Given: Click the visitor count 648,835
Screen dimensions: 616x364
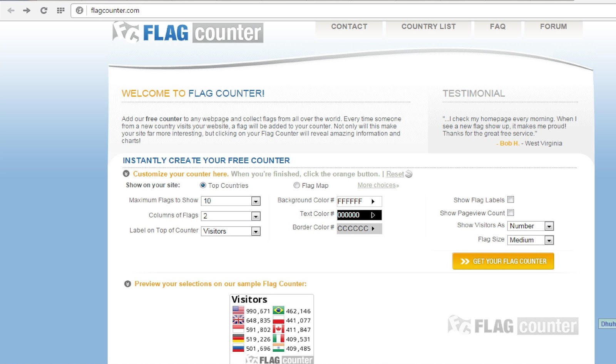Looking at the screenshot, I should 258,321.
